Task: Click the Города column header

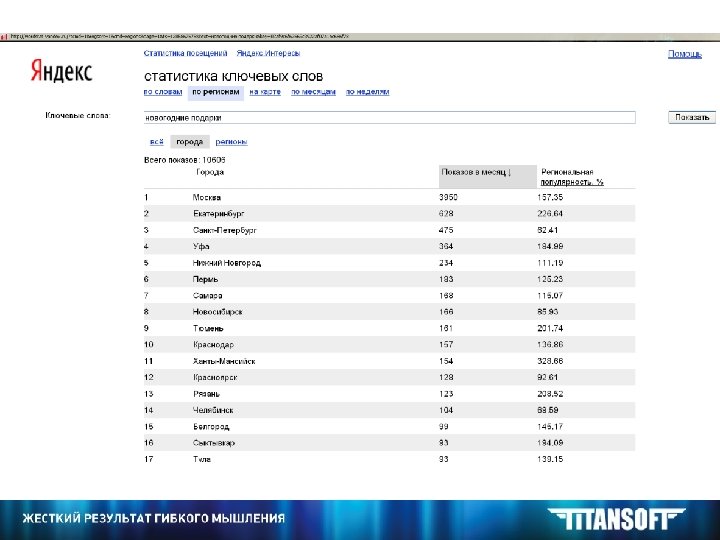Action: click(x=210, y=172)
